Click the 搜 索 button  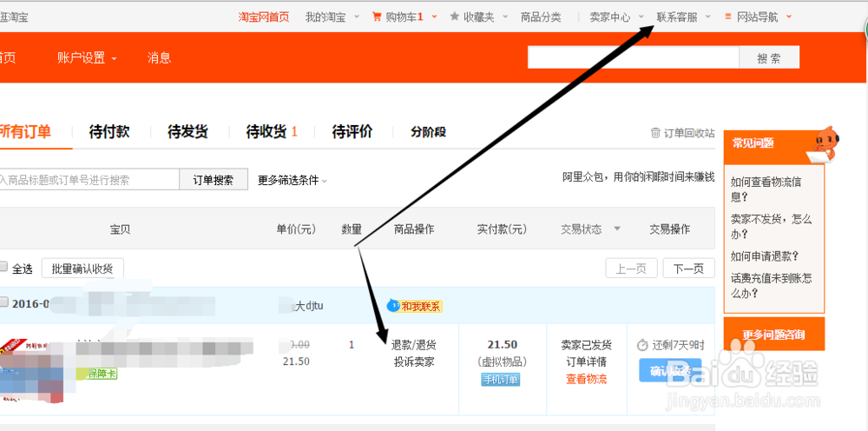click(x=769, y=58)
